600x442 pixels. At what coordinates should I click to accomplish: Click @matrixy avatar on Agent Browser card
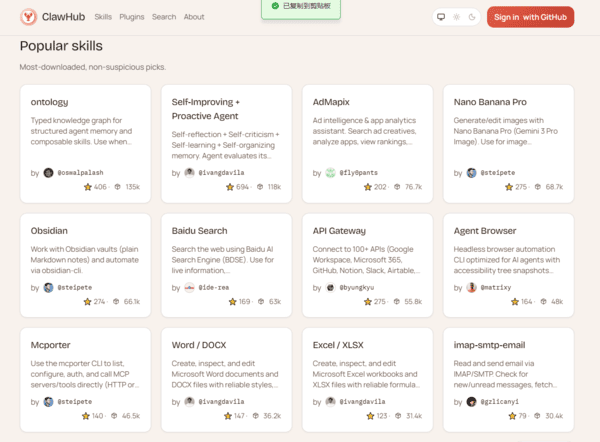[x=472, y=287]
